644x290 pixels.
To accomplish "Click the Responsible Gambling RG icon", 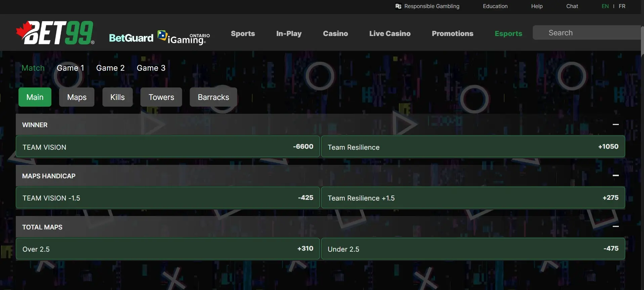I will click(x=398, y=6).
